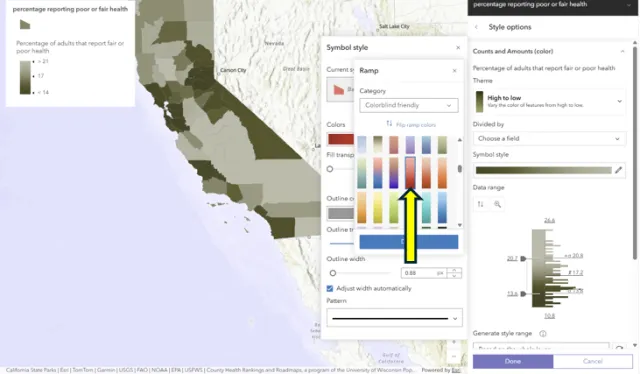Select the olive-to-cream ramp in the top row
The height and width of the screenshot is (374, 640).
tap(378, 145)
